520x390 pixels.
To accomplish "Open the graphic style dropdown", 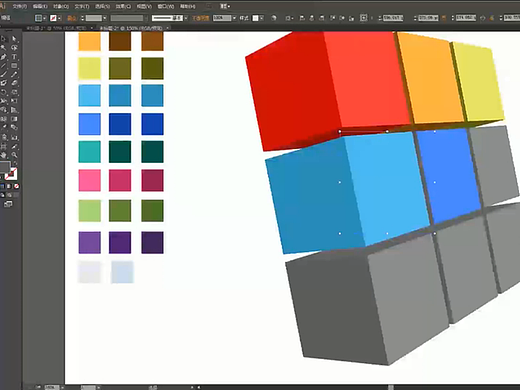I will (262, 18).
